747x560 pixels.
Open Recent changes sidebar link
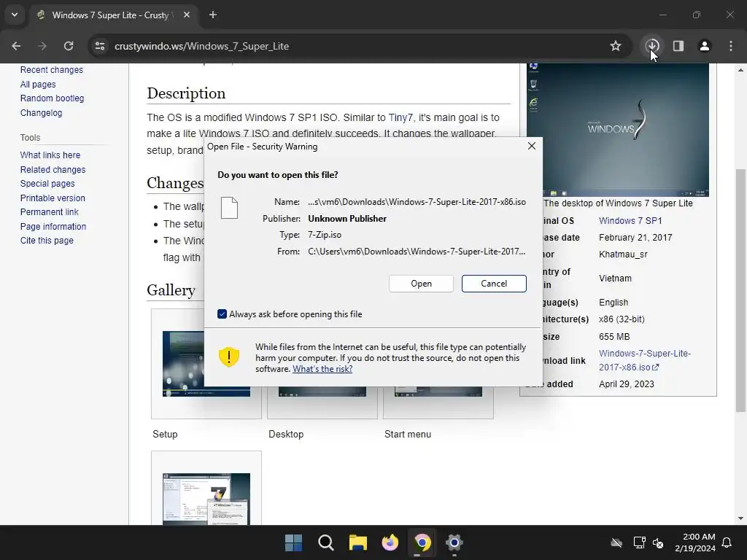coord(52,70)
